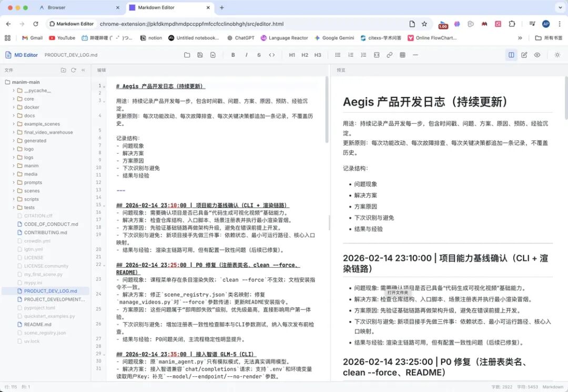568x392 pixels.
Task: Insert a hyperlink with the link icon
Action: coord(390,55)
